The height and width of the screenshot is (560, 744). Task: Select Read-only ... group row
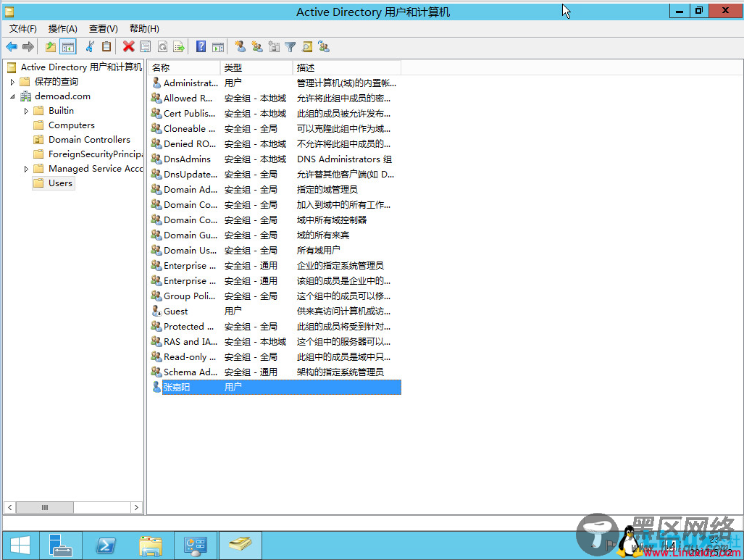point(275,356)
